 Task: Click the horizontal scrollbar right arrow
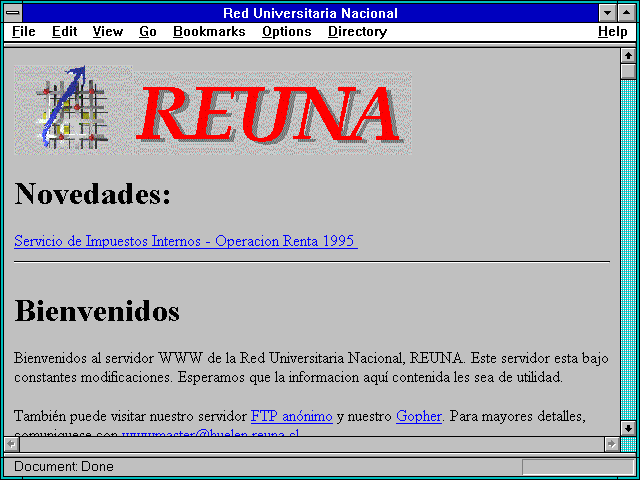click(612, 444)
